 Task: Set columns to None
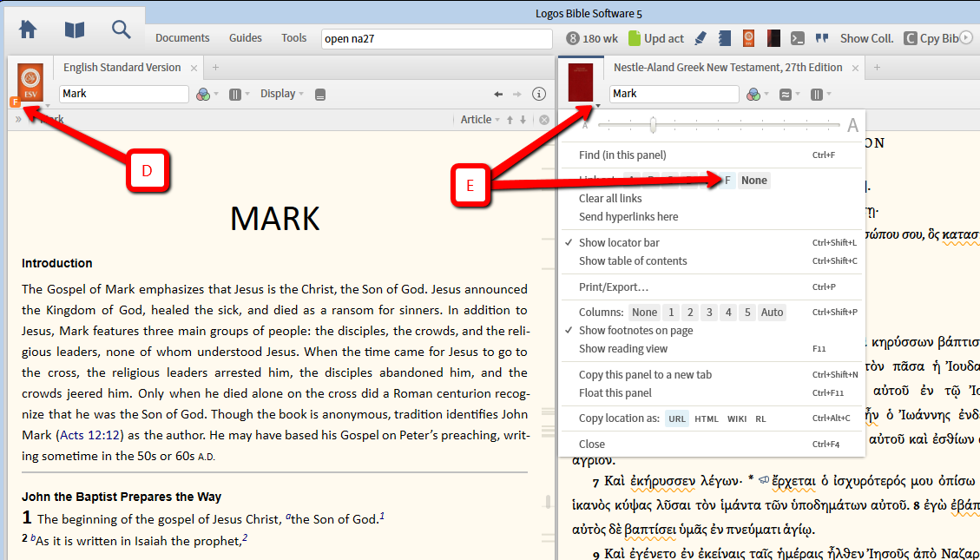click(644, 312)
